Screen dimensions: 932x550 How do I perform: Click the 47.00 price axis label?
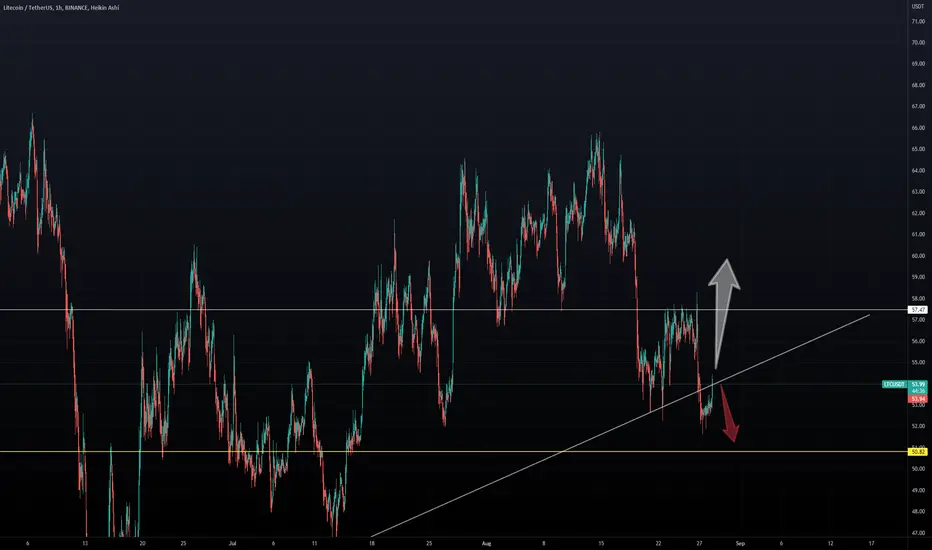918,533
